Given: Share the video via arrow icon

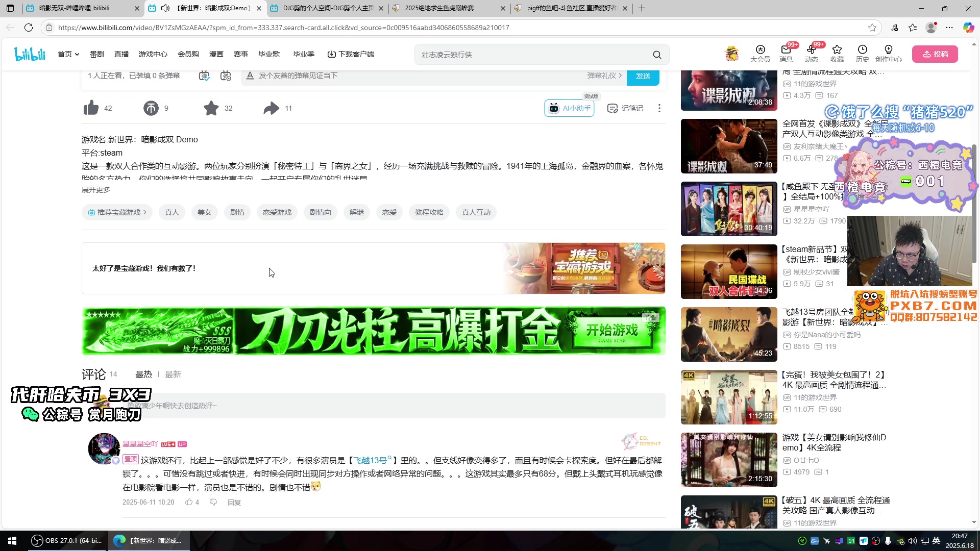Looking at the screenshot, I should (272, 108).
